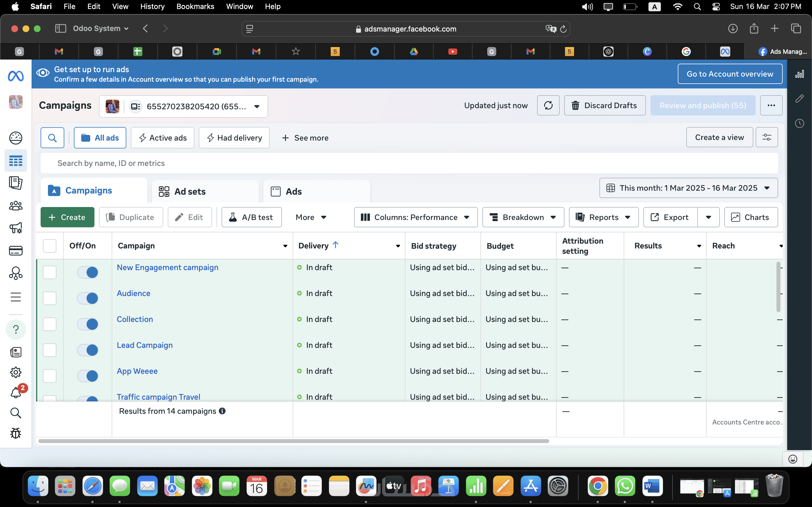This screenshot has height=507, width=812.
Task: Expand the Breakdown dropdown
Action: [x=523, y=217]
